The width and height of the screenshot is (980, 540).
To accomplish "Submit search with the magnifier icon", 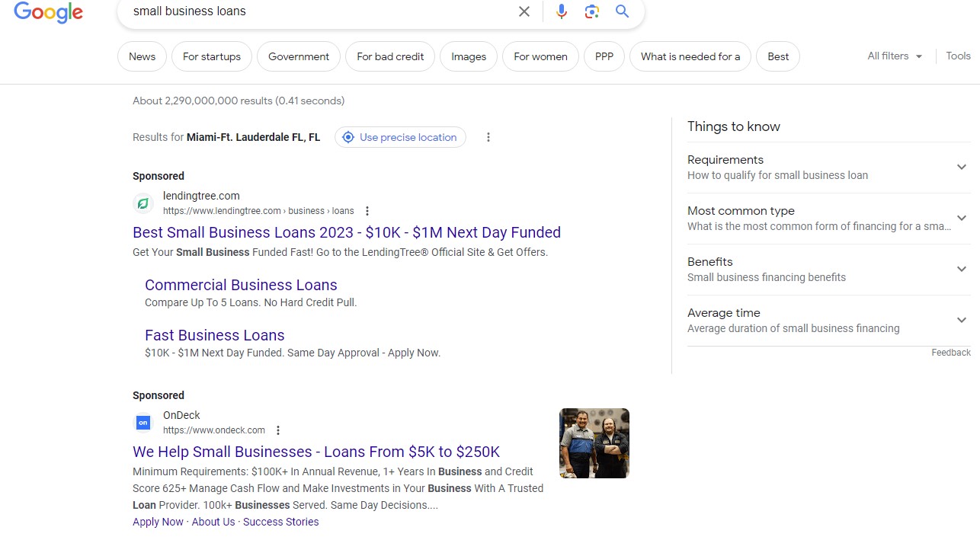I will pyautogui.click(x=623, y=11).
